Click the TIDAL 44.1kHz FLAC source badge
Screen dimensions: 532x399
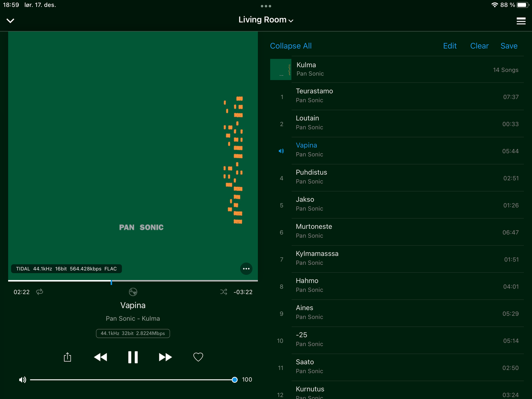click(66, 269)
